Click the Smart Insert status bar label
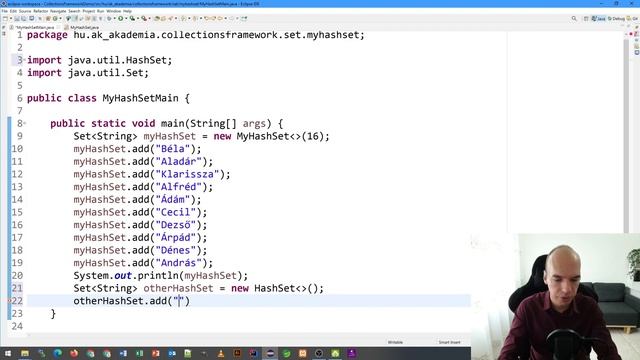This screenshot has width=640, height=360. click(449, 342)
